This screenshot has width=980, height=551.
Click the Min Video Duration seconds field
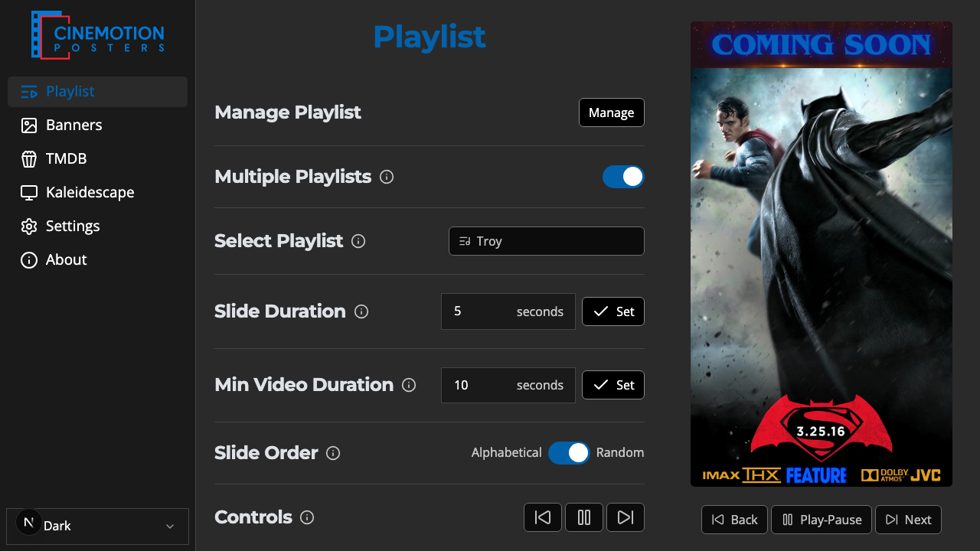[508, 385]
